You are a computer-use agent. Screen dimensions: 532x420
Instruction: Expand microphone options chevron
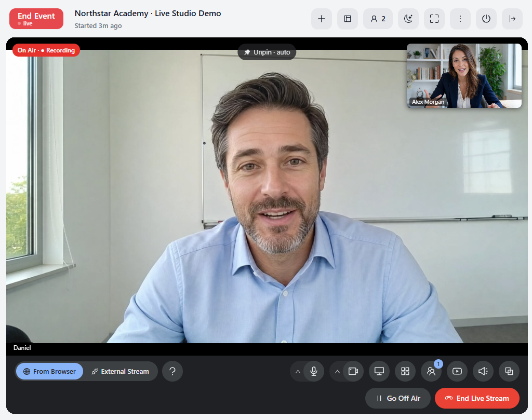tap(298, 372)
